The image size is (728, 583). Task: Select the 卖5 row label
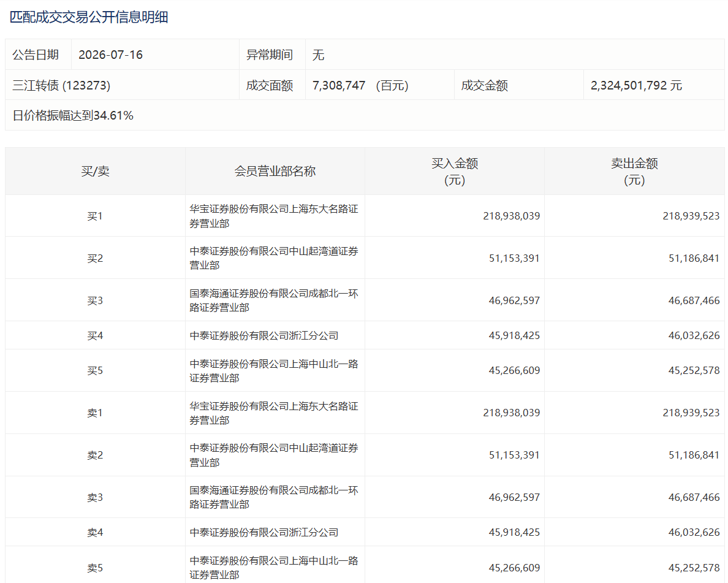point(95,568)
